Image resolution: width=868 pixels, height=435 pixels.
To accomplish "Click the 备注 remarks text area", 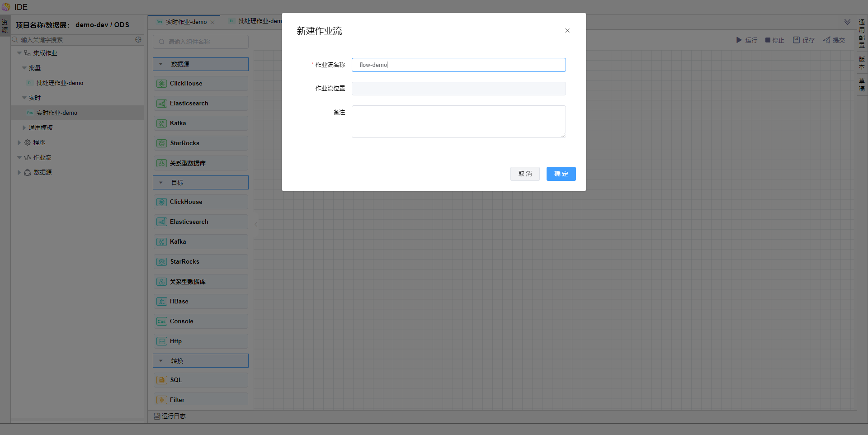I will click(458, 122).
